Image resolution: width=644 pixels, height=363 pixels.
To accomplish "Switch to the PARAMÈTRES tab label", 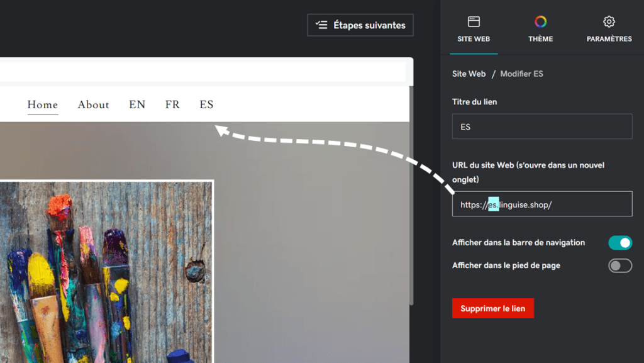I will [609, 39].
